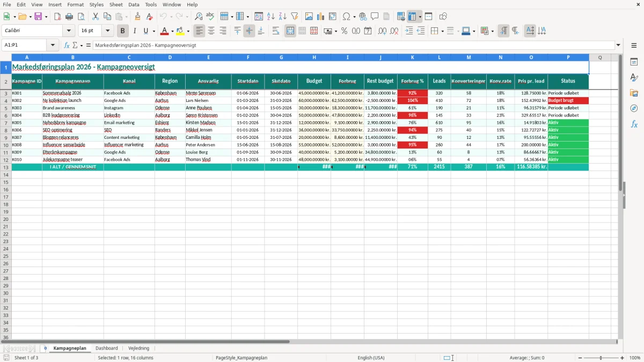Click the Clone Formatting paintbrush icon
This screenshot has height=362, width=644.
pyautogui.click(x=138, y=17)
